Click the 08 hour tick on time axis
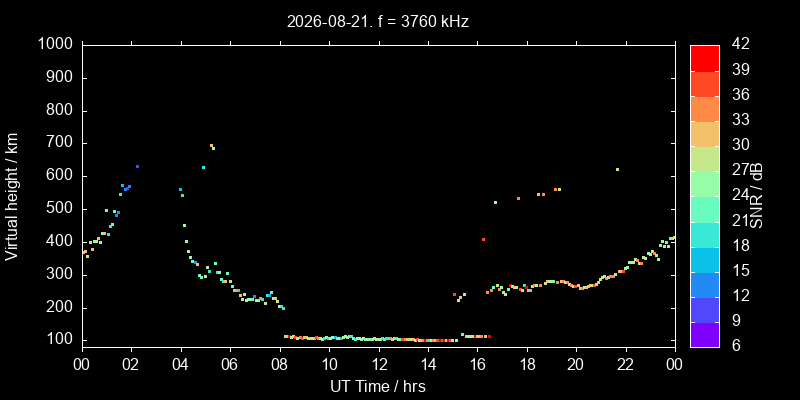Screen dimensions: 800x400 pos(280,364)
